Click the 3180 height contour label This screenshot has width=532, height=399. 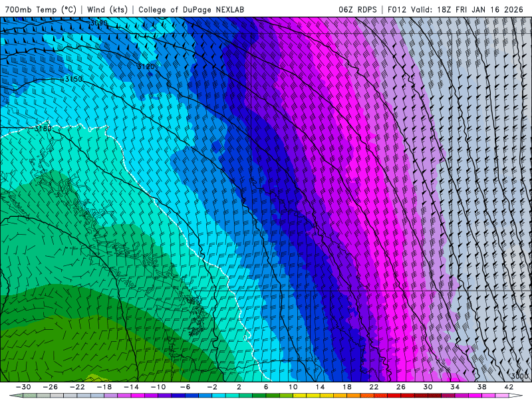point(43,128)
